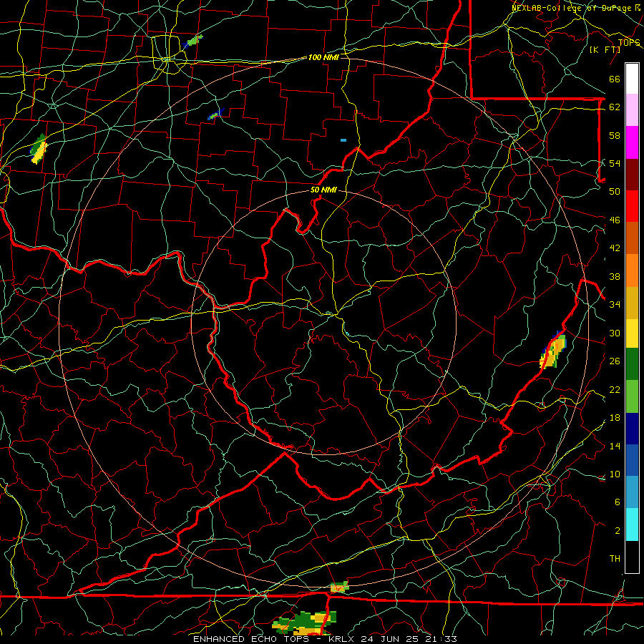Click the "42" legend value
This screenshot has height=644, width=644.
(615, 248)
